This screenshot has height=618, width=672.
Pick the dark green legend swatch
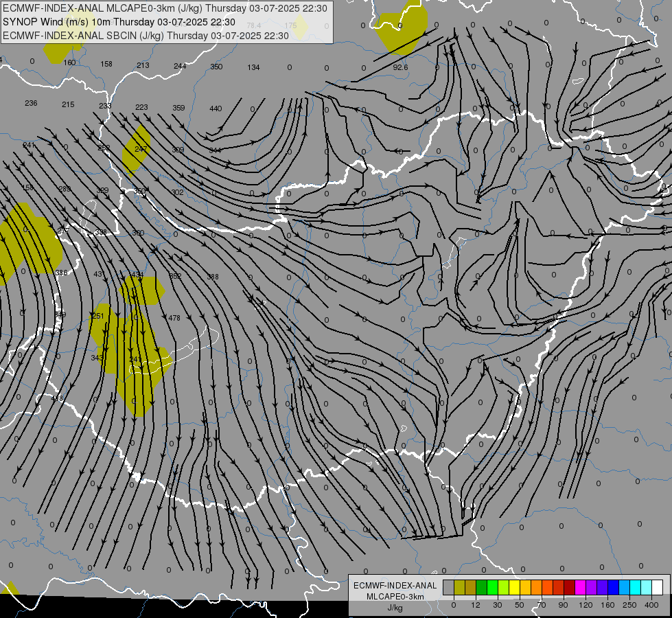(x=481, y=587)
